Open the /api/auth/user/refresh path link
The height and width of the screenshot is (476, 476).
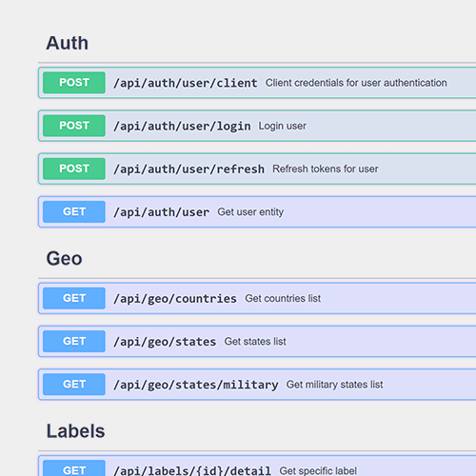tap(188, 169)
